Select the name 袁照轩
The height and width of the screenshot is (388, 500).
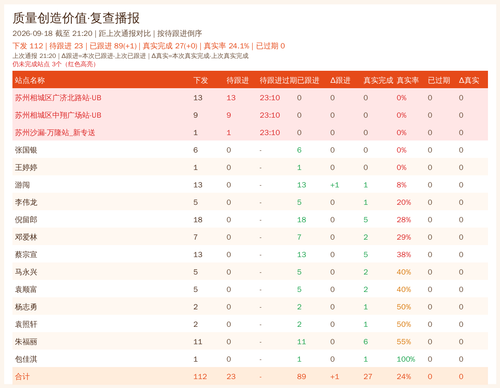(x=26, y=324)
